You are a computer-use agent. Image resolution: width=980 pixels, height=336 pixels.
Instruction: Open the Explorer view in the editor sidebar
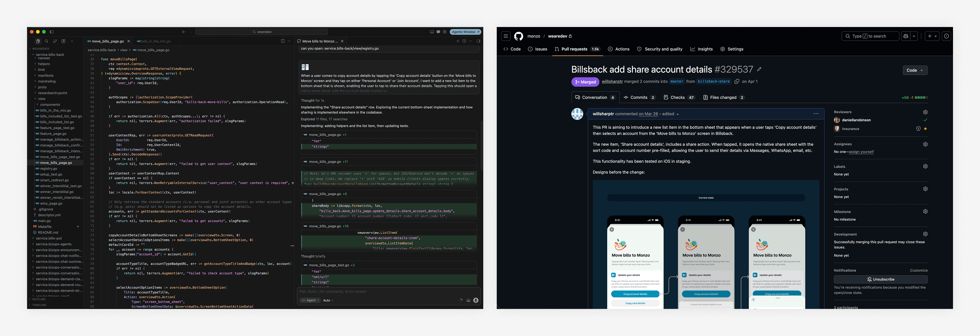[x=38, y=41]
